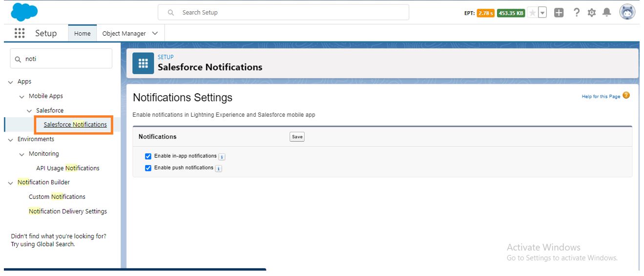Open the setup gear icon
This screenshot has width=644, height=276.
(x=592, y=13)
